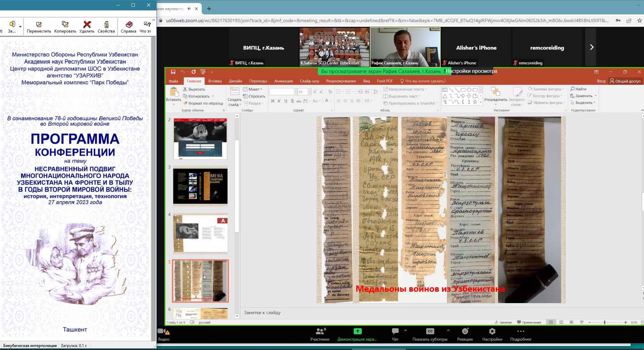Open Zoom Settings gear icon
Viewport: 644px width, 350px height.
[x=492, y=332]
